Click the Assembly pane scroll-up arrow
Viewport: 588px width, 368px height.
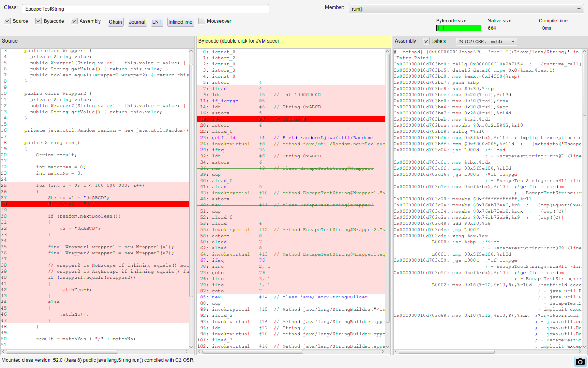click(x=584, y=52)
